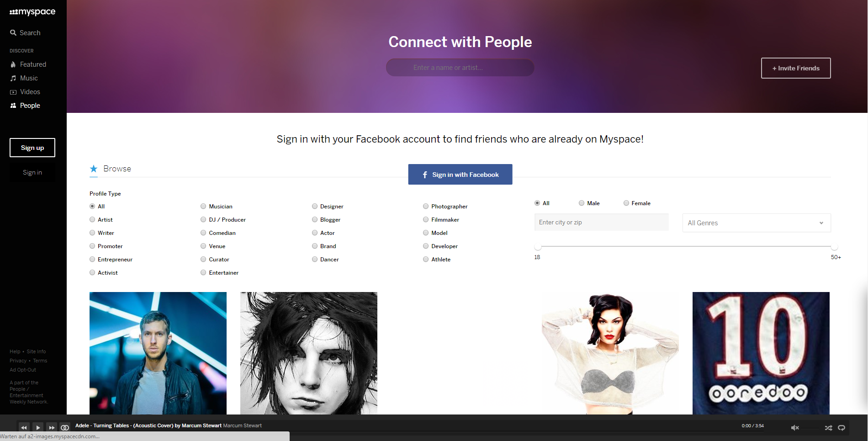Select Blogger profile type
The height and width of the screenshot is (441, 868).
(x=315, y=220)
